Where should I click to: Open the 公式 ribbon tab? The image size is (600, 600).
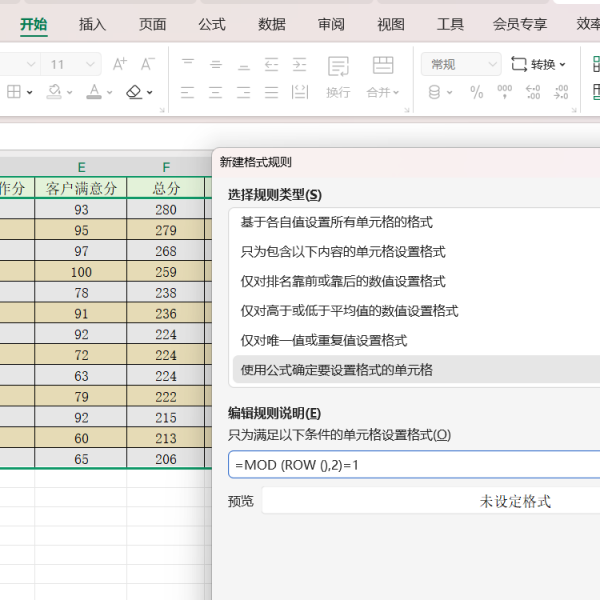click(x=211, y=24)
